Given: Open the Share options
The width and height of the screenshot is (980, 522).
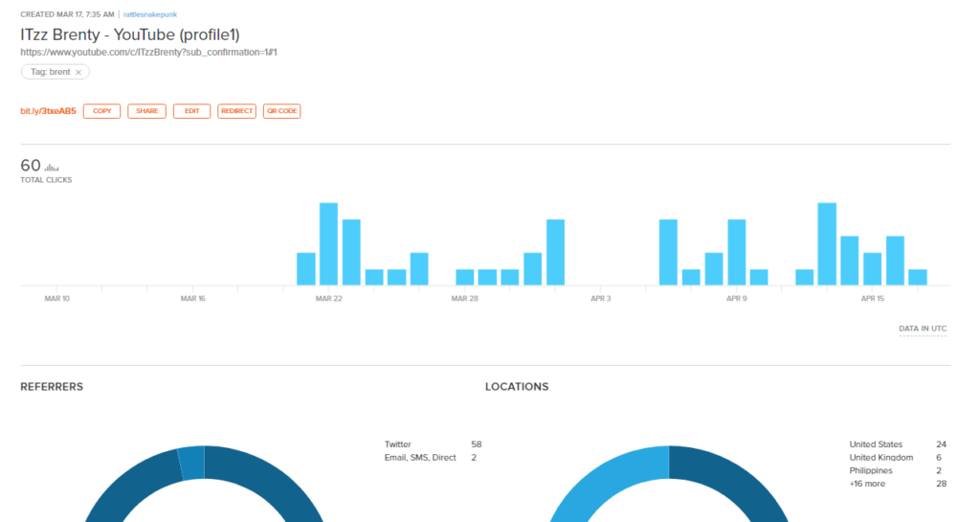Looking at the screenshot, I should tap(146, 111).
